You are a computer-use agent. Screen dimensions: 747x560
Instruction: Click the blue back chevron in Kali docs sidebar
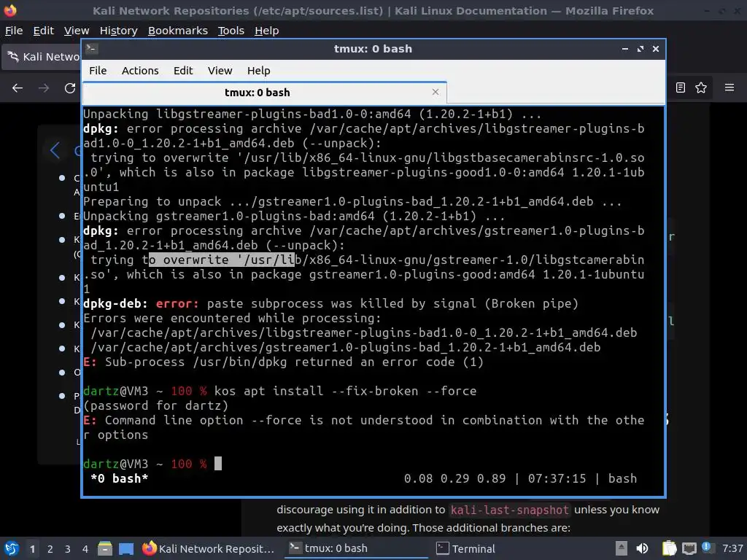(55, 150)
